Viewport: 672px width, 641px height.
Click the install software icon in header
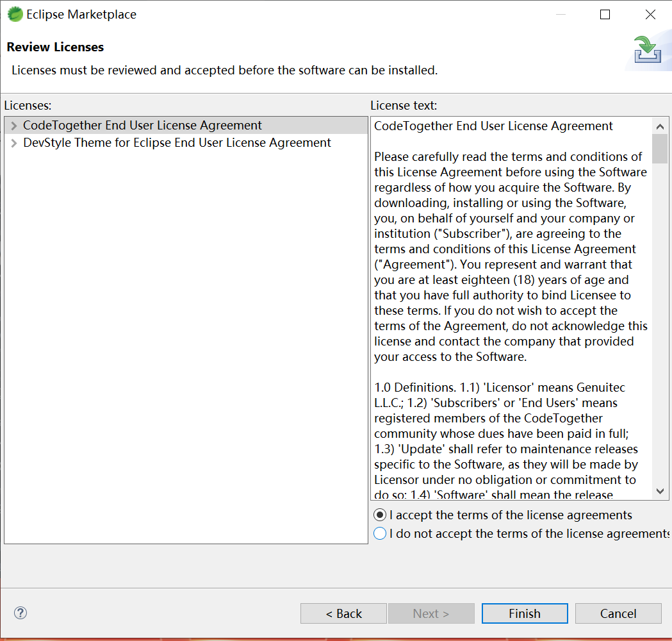647,50
